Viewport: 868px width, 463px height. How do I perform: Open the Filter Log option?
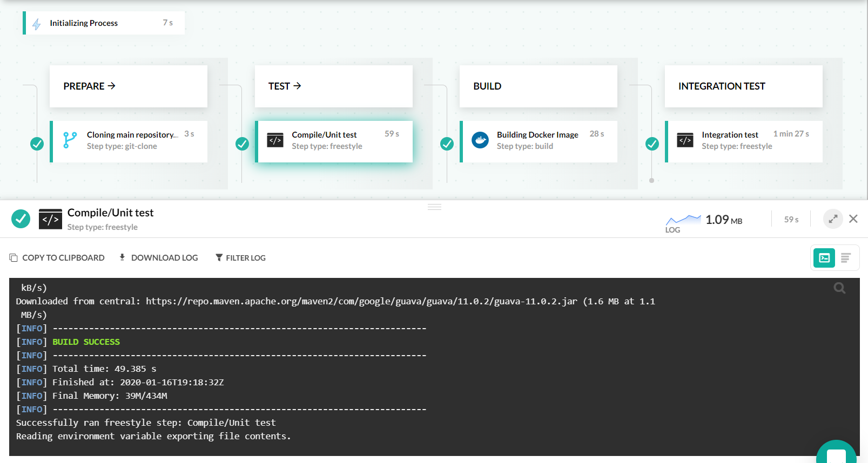[240, 258]
